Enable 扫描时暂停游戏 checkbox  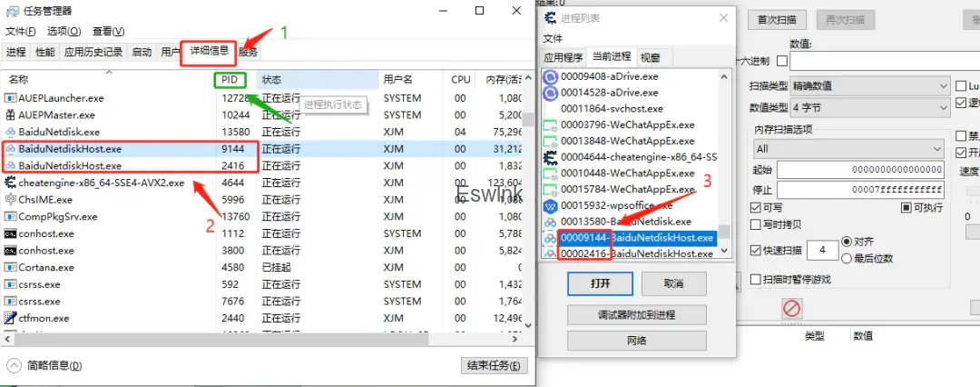click(x=756, y=280)
